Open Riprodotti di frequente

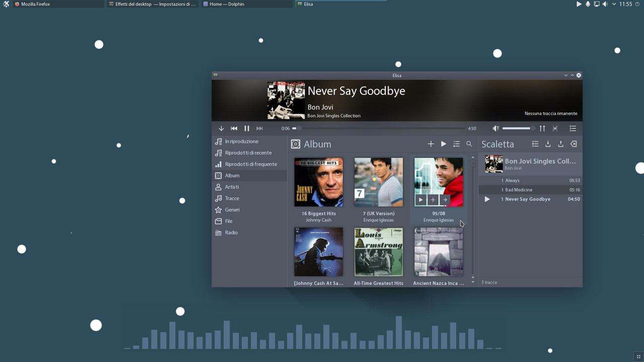250,164
